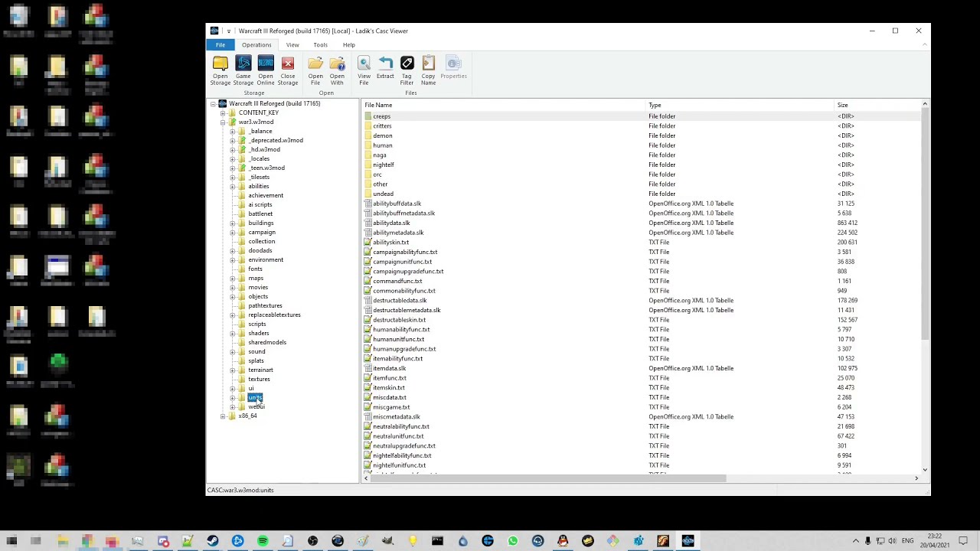Expand the _balance folder node

(232, 131)
